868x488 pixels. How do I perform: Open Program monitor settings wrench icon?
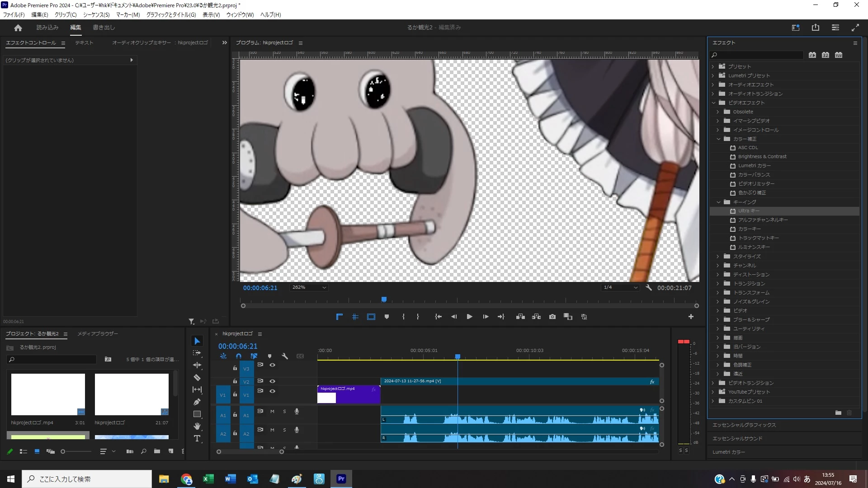pyautogui.click(x=649, y=287)
